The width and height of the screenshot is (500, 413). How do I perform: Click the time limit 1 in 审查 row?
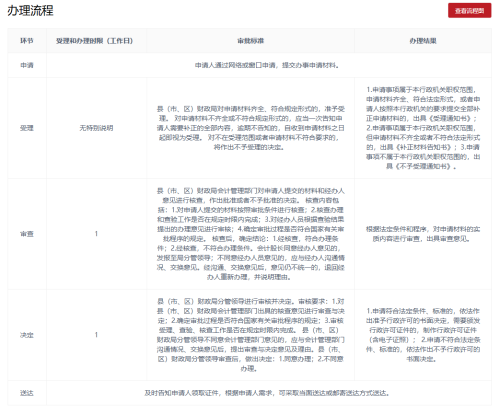96,234
